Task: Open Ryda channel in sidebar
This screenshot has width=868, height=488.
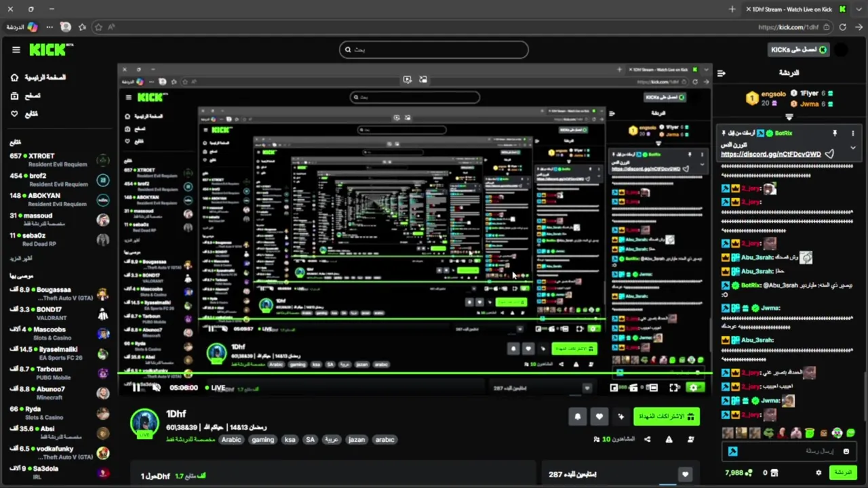Action: point(59,413)
